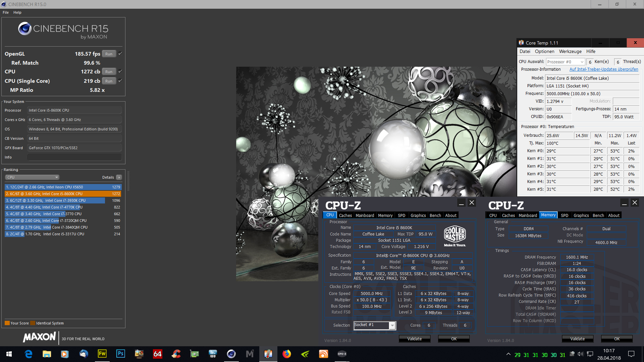Screen dimensions: 644x362
Task: Toggle the CPU test checkmark
Action: click(120, 71)
